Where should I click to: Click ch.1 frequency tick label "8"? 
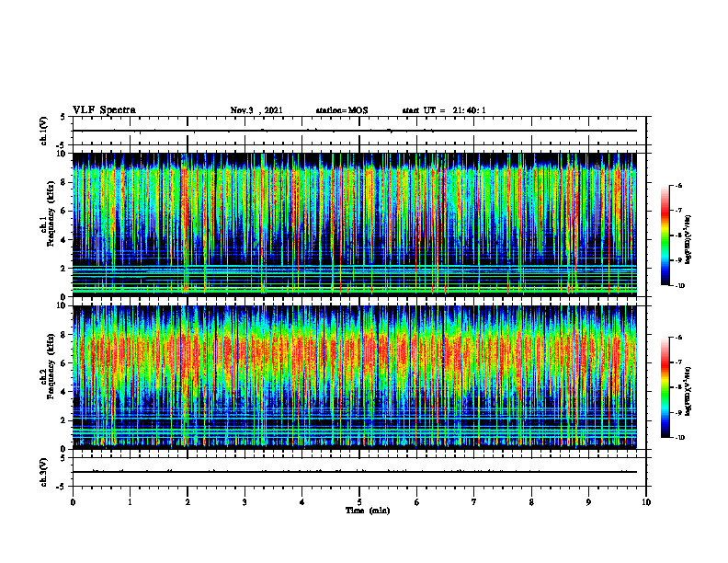tap(63, 182)
